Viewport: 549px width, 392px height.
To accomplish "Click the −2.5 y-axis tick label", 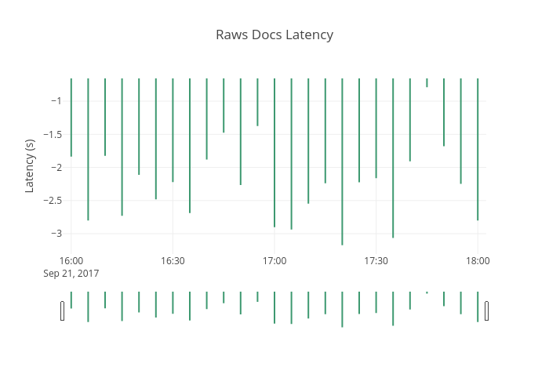I will pyautogui.click(x=52, y=200).
